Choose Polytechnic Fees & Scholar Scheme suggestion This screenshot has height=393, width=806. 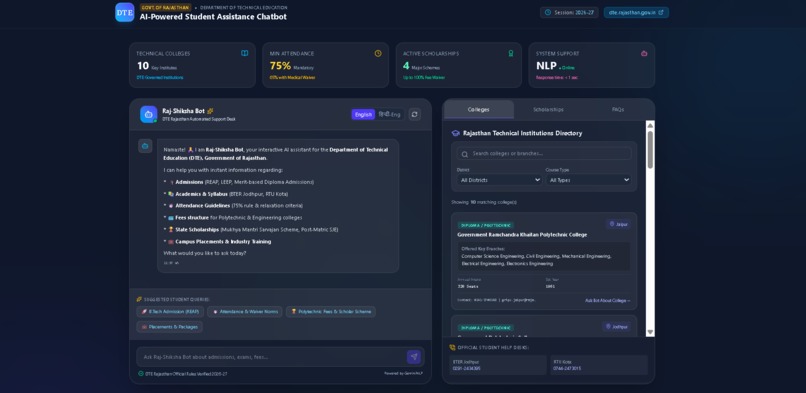(331, 311)
